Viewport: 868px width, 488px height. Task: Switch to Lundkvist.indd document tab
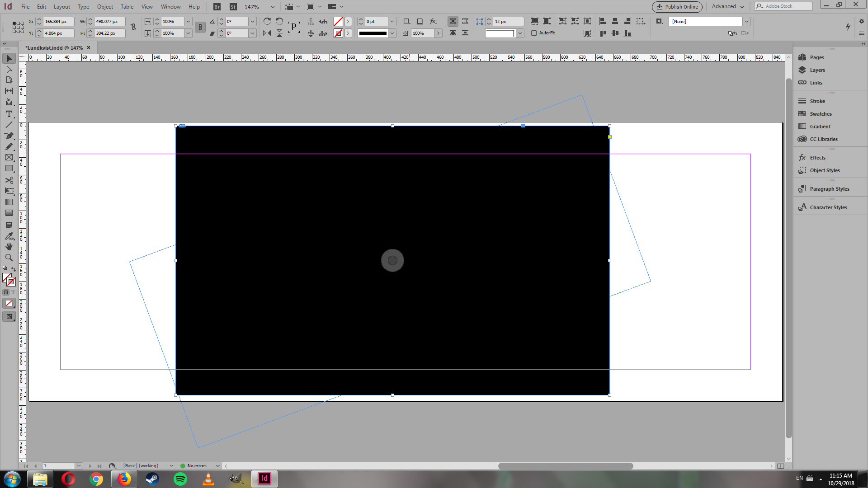click(54, 48)
